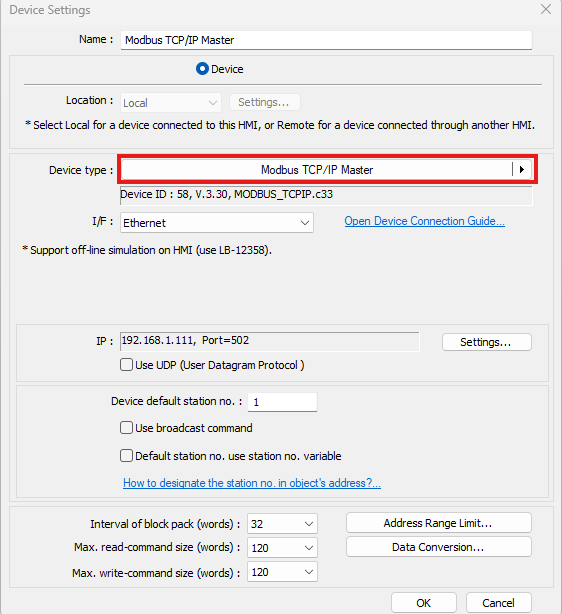Click Address Range Limit button
Viewport: 562px width, 614px height.
439,523
